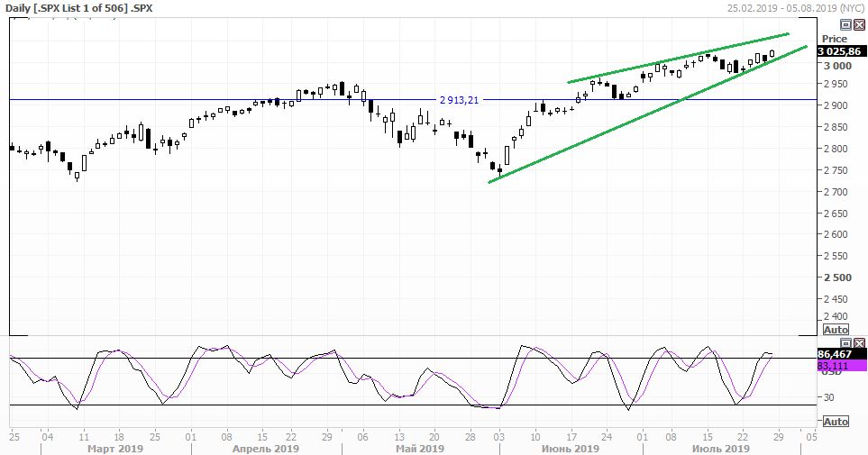Image resolution: width=868 pixels, height=455 pixels.
Task: Click the Июнь 2019 month label
Action: click(x=571, y=449)
